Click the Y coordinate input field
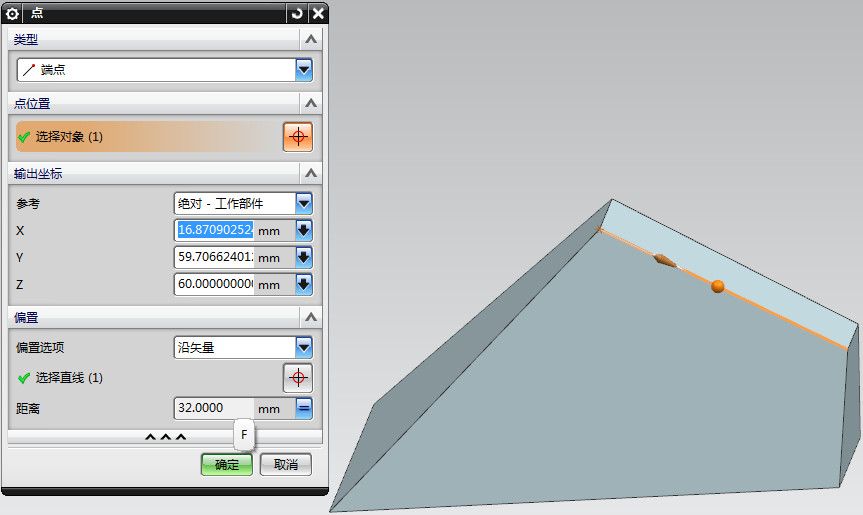The image size is (863, 515). (215, 257)
